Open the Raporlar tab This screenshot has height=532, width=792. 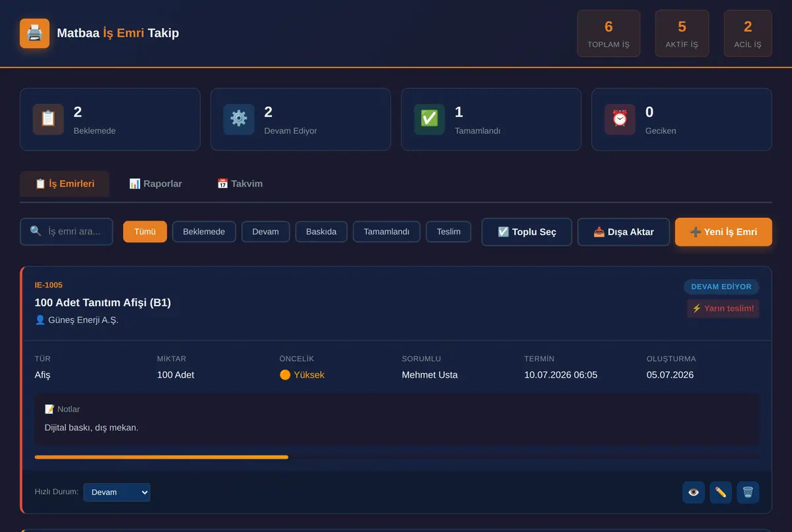[156, 183]
